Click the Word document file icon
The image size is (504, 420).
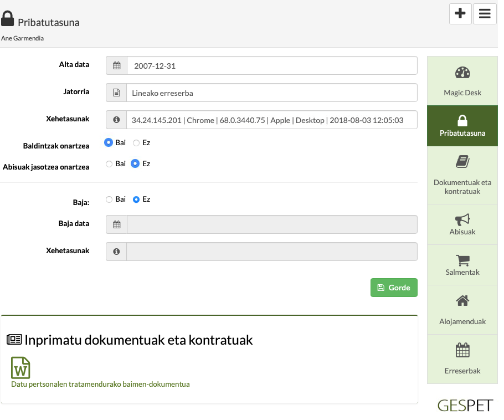[x=20, y=367]
